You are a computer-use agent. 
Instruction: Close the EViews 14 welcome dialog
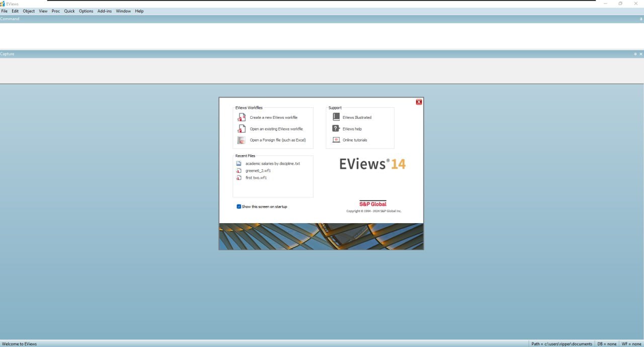pos(419,102)
